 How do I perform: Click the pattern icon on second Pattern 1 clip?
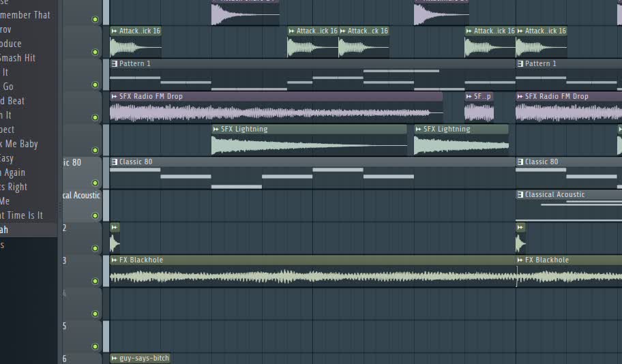[520, 63]
